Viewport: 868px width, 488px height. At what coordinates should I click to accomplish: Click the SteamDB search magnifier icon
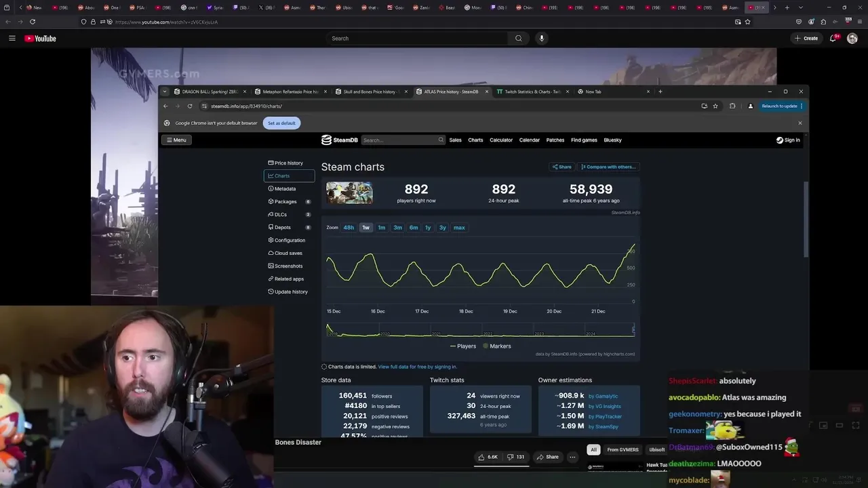coord(441,140)
